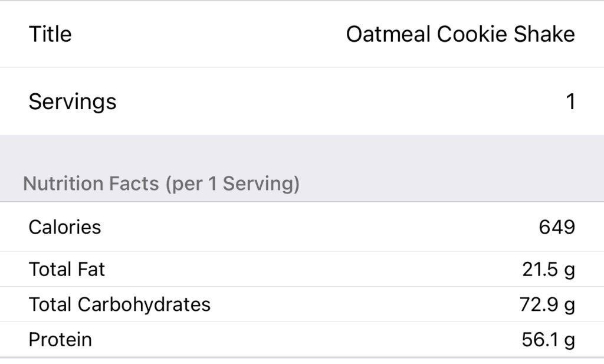Tap the 649 calories value
The height and width of the screenshot is (364, 604).
point(556,227)
